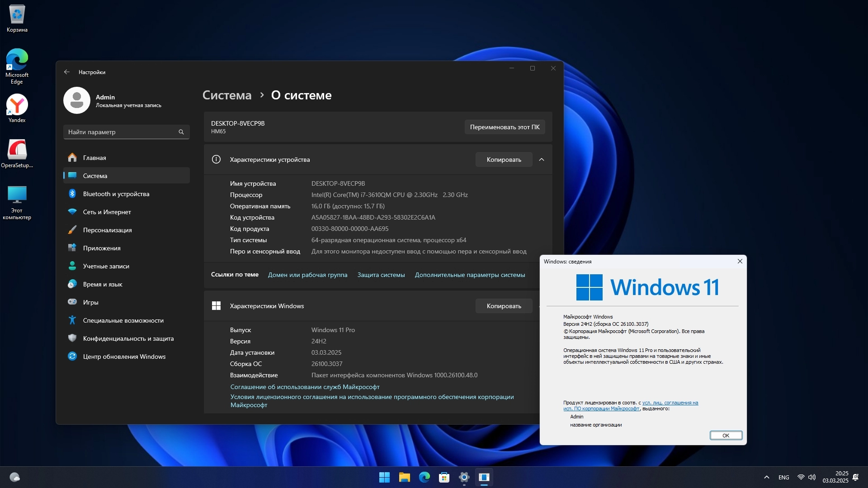Copy device specs with Копировать button
The height and width of the screenshot is (488, 868).
[x=504, y=160]
